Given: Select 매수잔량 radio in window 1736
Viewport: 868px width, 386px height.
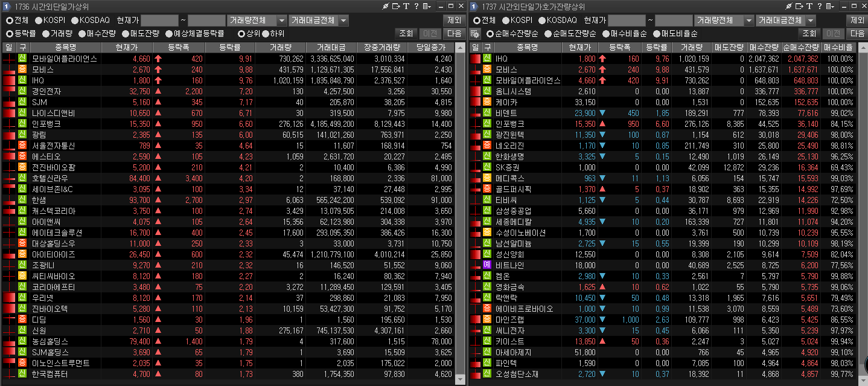Looking at the screenshot, I should point(81,33).
